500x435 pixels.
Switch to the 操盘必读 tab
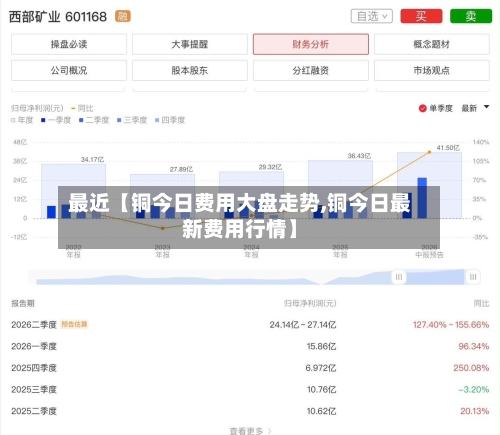point(69,44)
